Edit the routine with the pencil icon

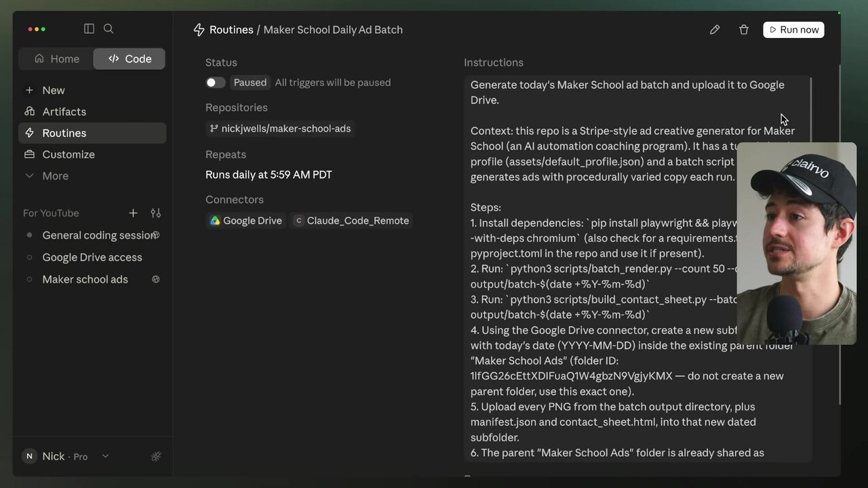pos(715,30)
